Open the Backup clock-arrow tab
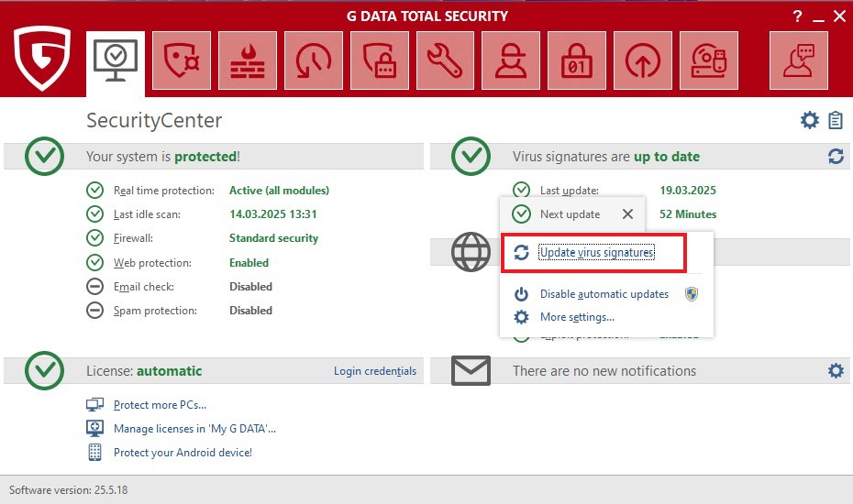The width and height of the screenshot is (853, 504). (314, 60)
